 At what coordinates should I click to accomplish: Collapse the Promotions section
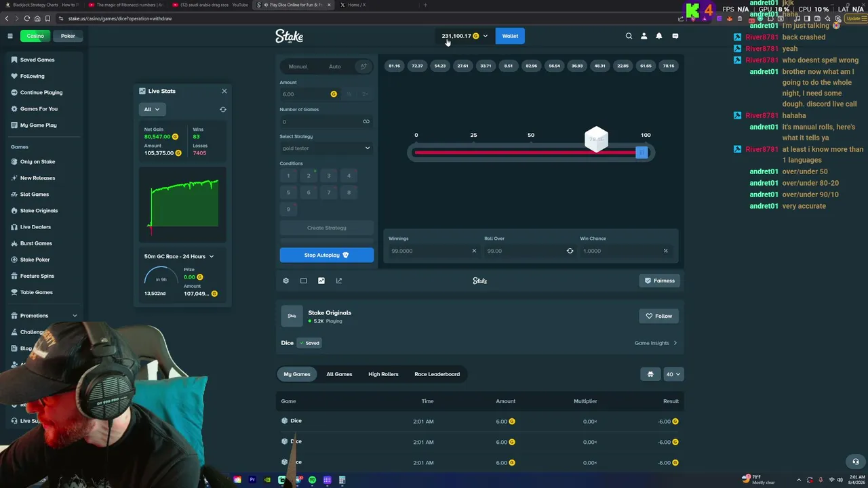coord(75,316)
